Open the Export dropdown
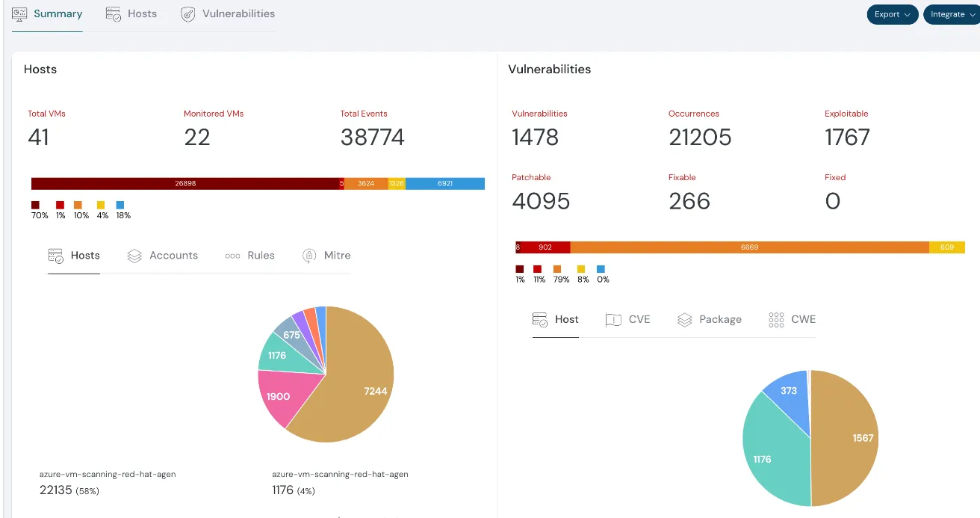The width and height of the screenshot is (980, 518). click(892, 14)
